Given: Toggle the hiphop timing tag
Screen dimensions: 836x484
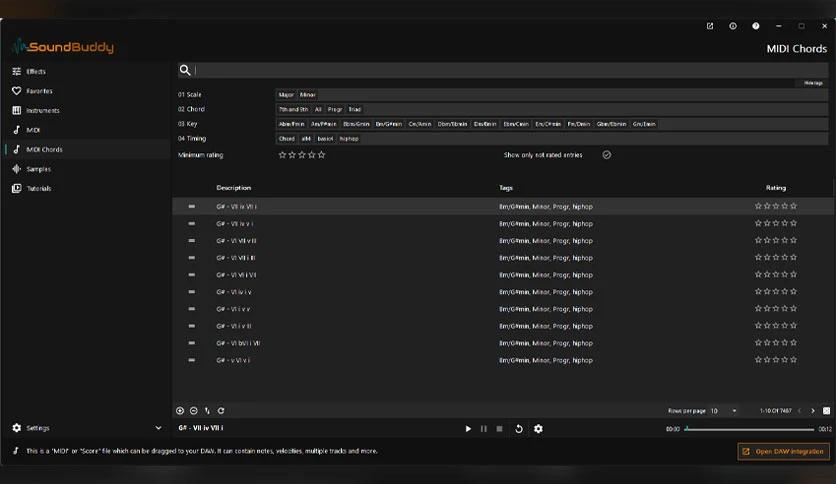Looking at the screenshot, I should (349, 139).
